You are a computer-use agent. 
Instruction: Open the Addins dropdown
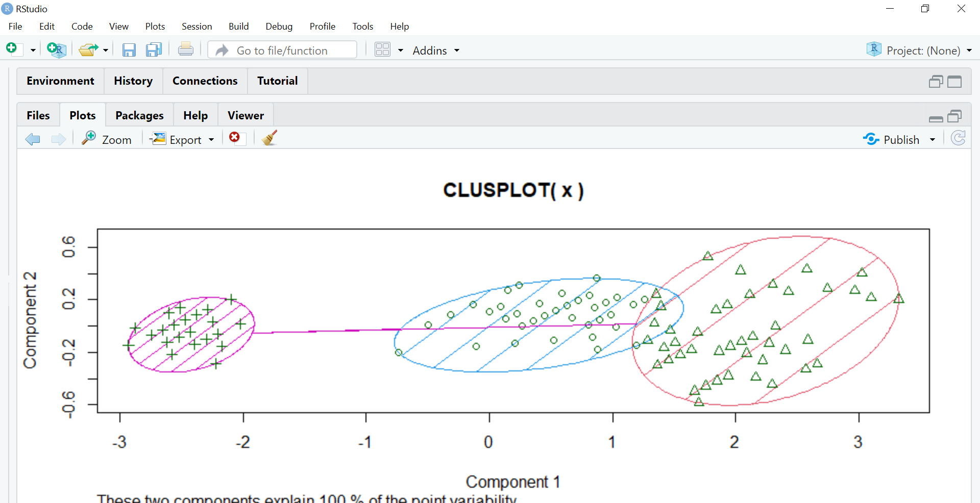coord(436,51)
